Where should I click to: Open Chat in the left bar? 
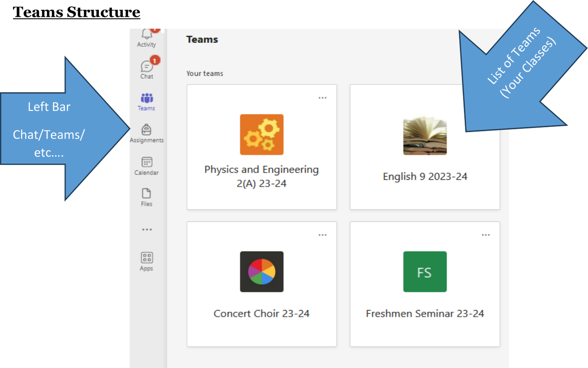pos(147,69)
